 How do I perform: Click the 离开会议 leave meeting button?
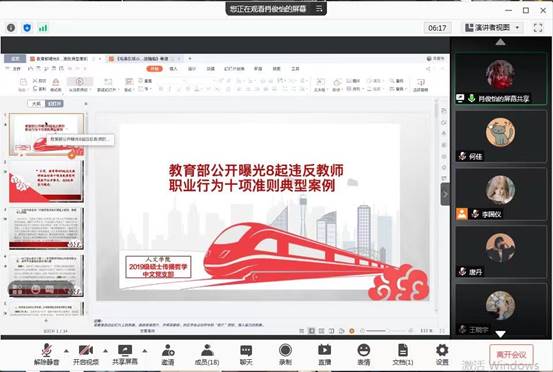(511, 354)
